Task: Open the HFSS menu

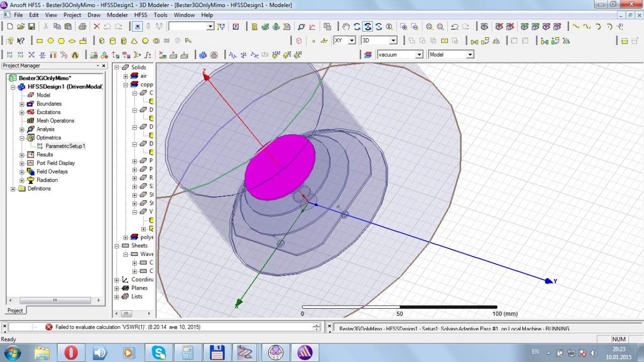Action: pos(140,15)
